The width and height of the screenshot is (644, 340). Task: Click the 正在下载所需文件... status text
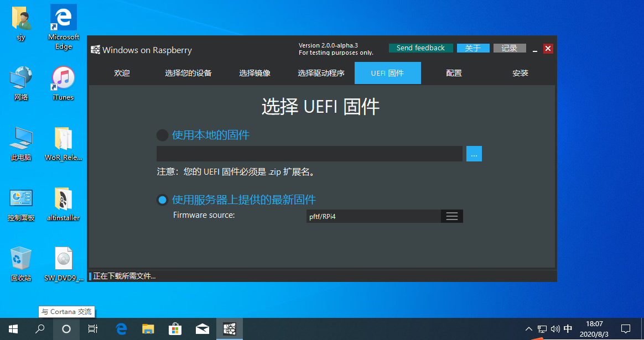pyautogui.click(x=124, y=276)
